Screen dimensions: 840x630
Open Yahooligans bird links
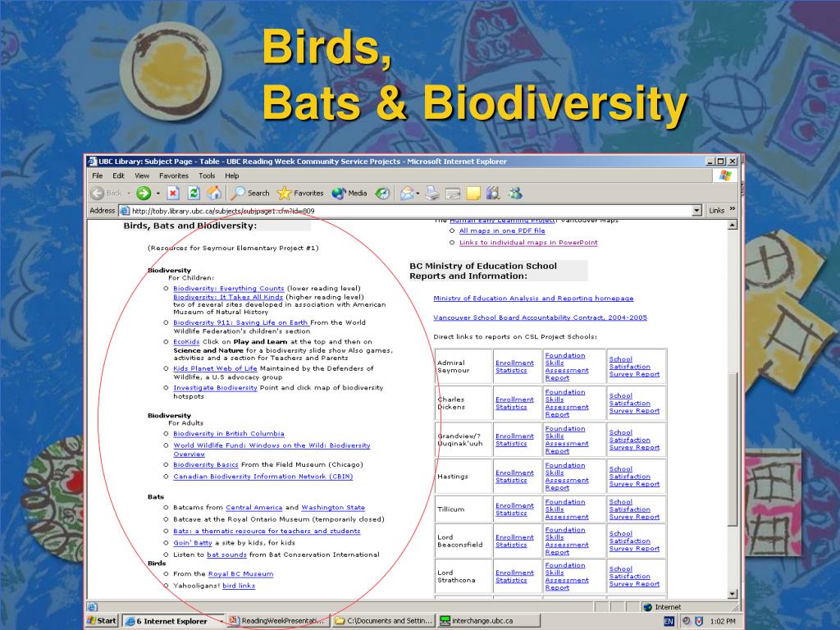239,586
